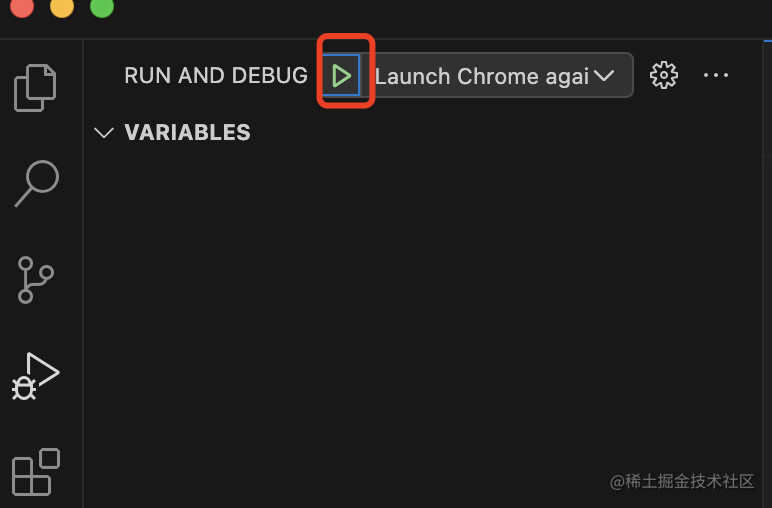The image size is (772, 508).
Task: Open the Search view magnifier icon
Action: (37, 183)
